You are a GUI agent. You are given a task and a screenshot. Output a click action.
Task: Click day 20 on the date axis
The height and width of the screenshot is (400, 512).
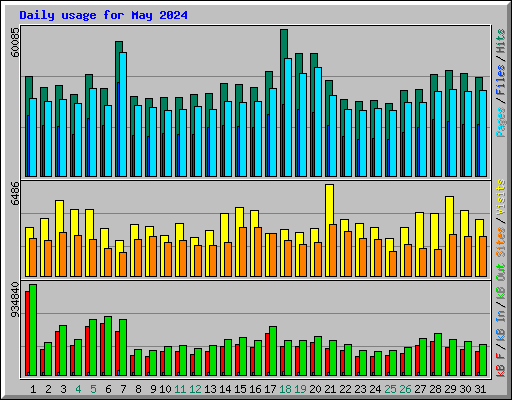click(315, 389)
